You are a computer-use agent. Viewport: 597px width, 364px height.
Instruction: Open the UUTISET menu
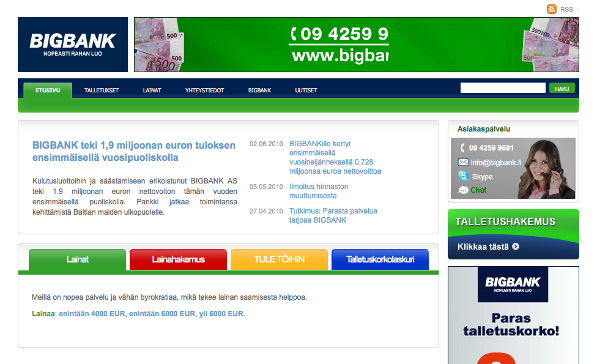click(306, 91)
